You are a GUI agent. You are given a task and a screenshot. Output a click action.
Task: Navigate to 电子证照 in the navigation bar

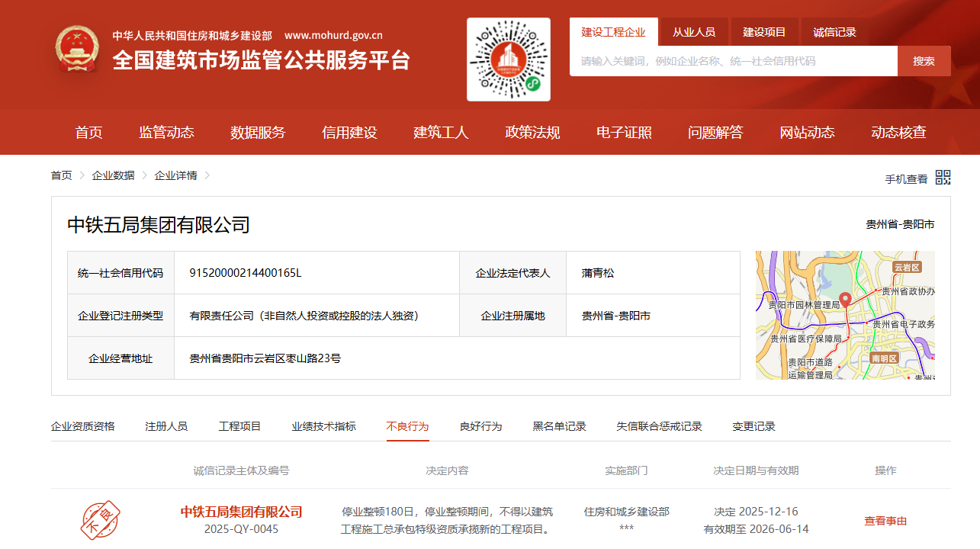tap(623, 131)
